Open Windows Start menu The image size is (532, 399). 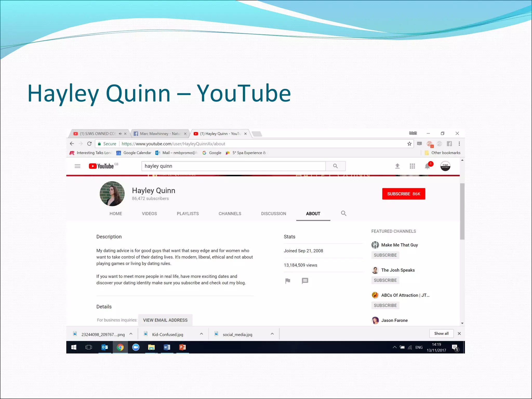74,347
